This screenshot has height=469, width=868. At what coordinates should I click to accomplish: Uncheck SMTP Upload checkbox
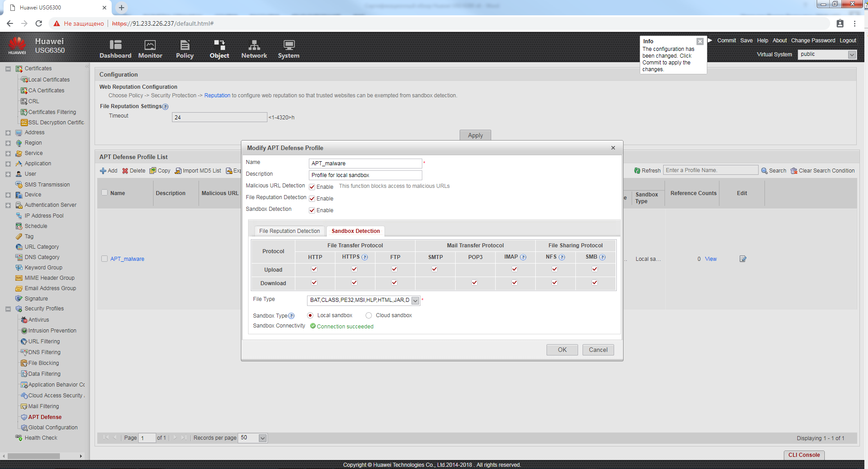[434, 269]
